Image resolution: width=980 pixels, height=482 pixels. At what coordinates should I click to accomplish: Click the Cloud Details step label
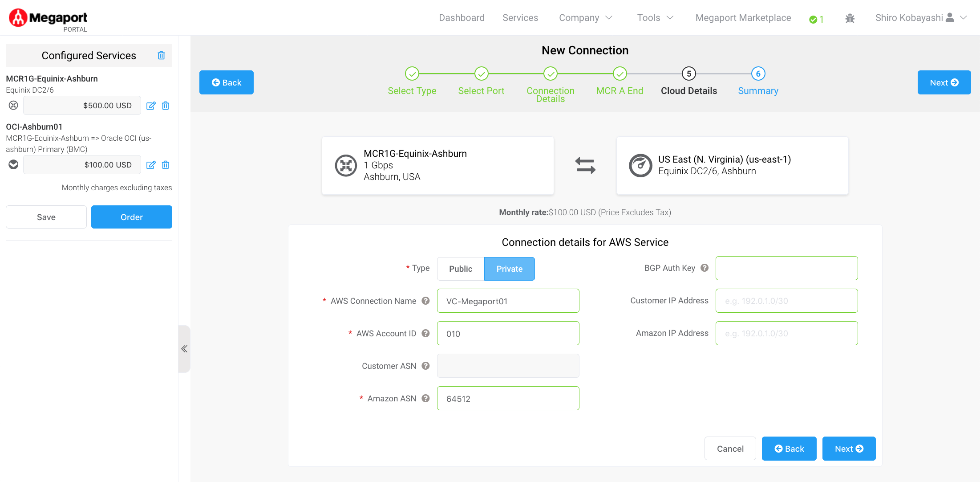[x=689, y=91]
